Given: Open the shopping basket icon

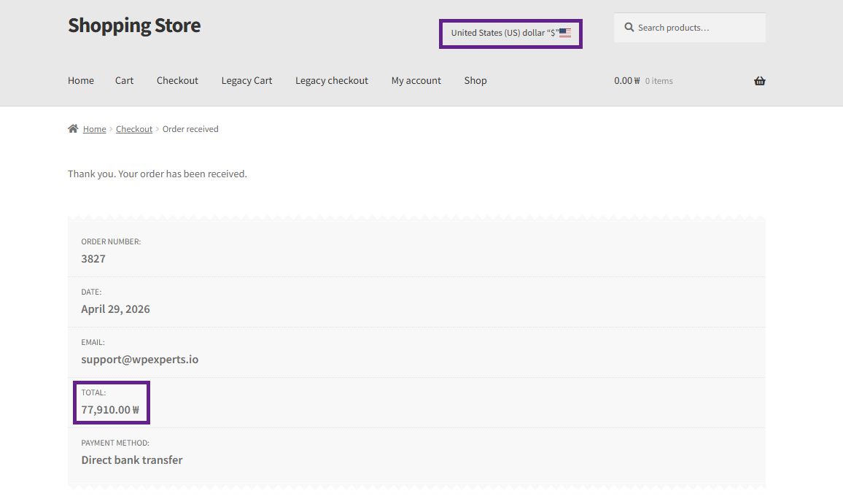Looking at the screenshot, I should (x=759, y=81).
